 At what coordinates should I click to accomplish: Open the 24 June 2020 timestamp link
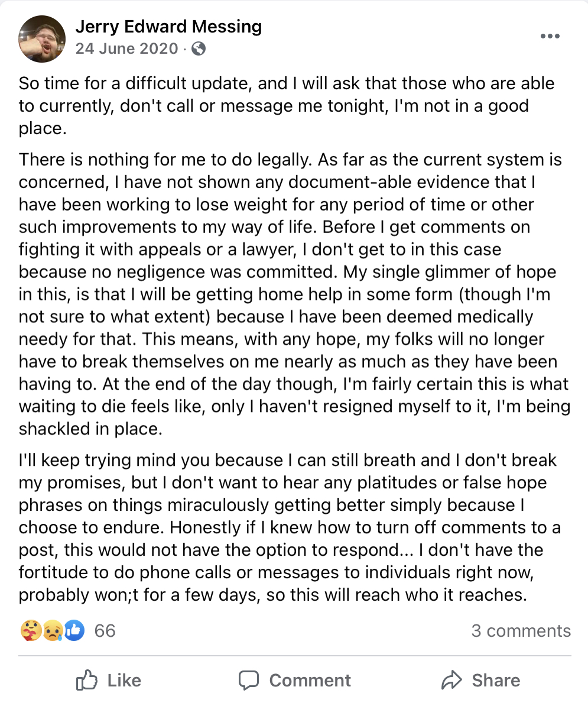127,48
